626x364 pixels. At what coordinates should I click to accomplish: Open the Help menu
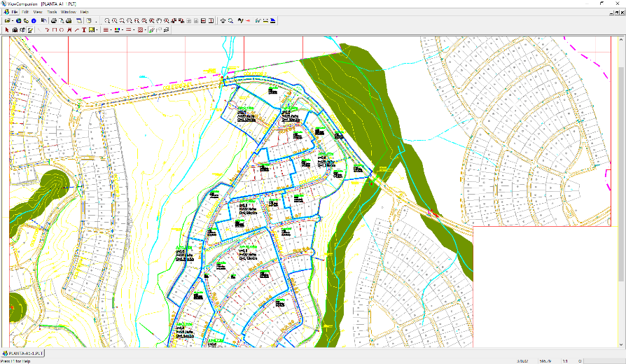coord(84,12)
